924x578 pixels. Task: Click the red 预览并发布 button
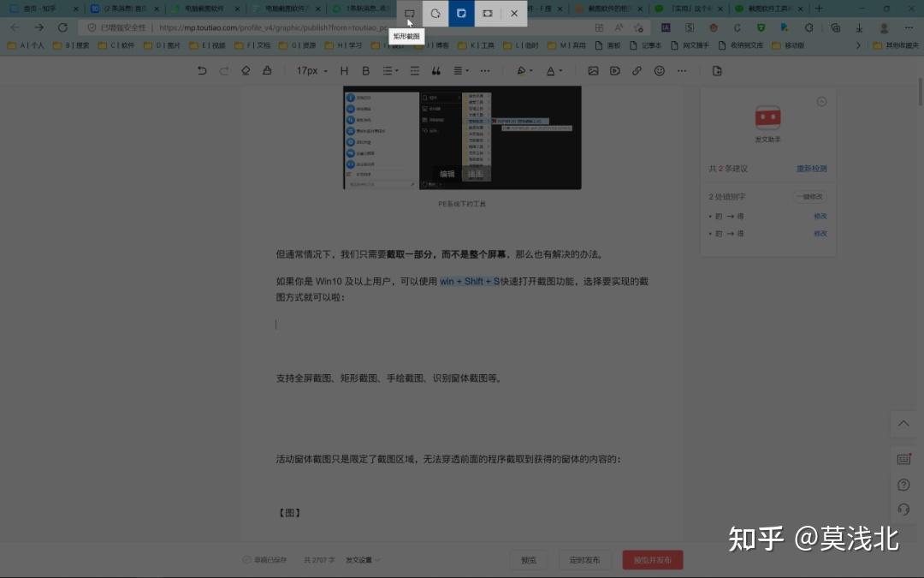[652, 560]
